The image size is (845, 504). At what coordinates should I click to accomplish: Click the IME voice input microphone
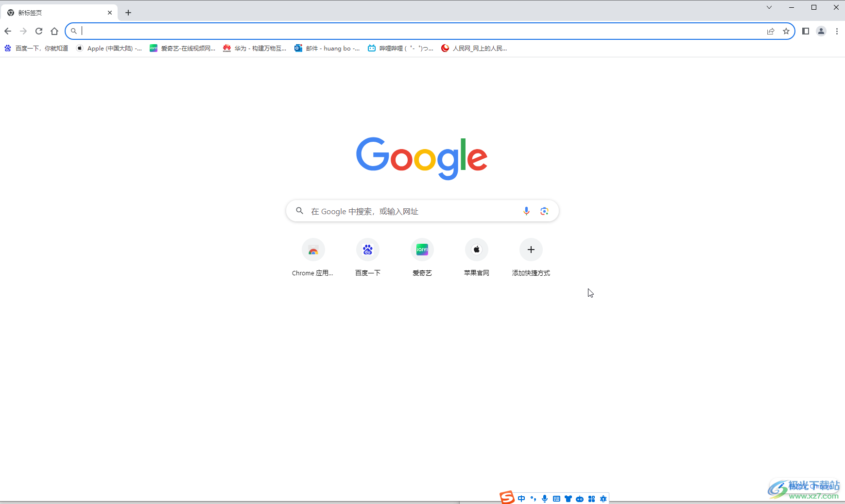coord(545,499)
